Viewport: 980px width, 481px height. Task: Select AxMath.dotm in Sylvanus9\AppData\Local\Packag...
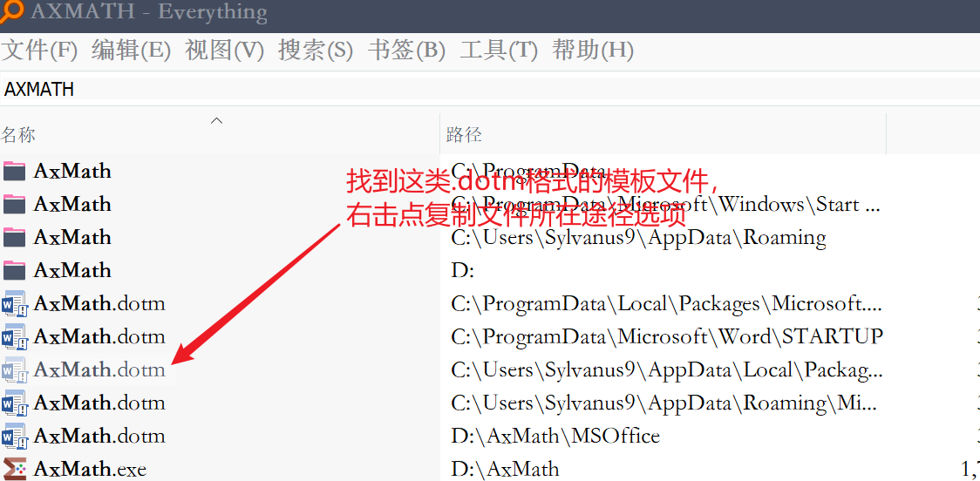99,369
